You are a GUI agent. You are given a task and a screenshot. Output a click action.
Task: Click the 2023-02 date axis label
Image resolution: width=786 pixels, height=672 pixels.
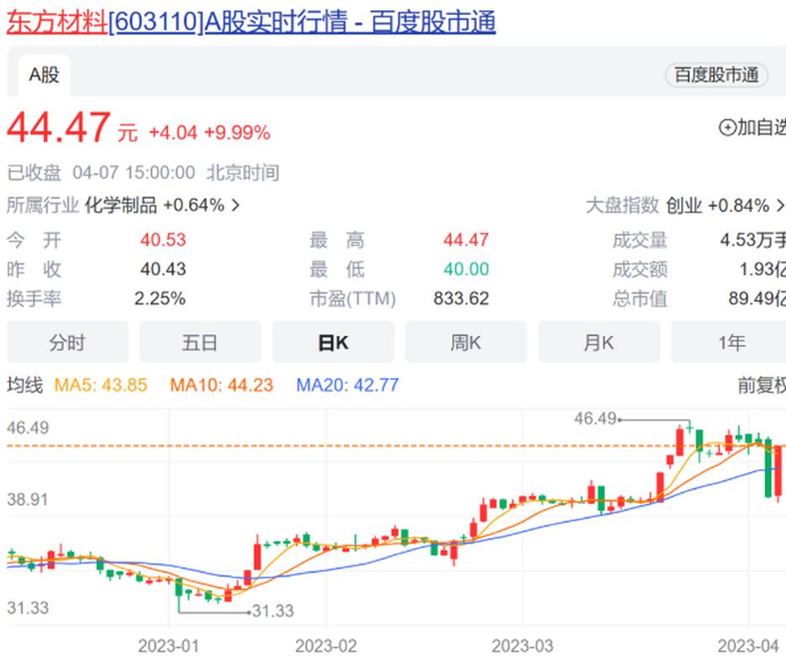tap(326, 646)
